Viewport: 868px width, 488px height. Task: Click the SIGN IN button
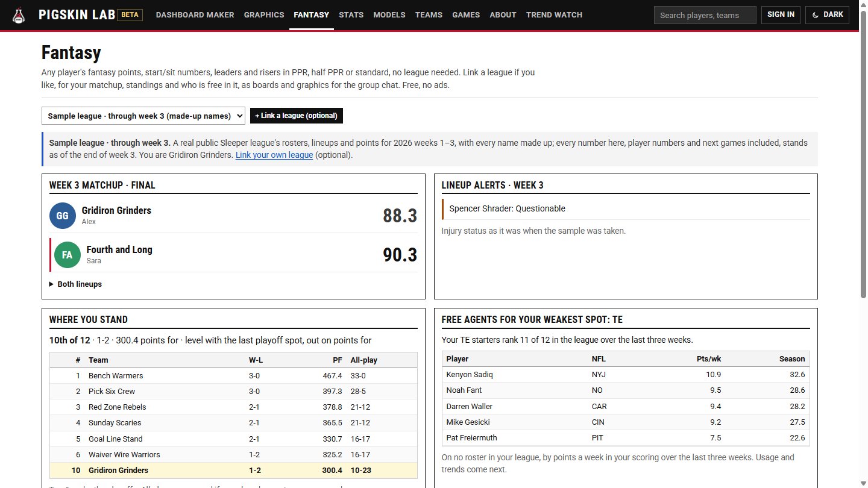coord(781,15)
